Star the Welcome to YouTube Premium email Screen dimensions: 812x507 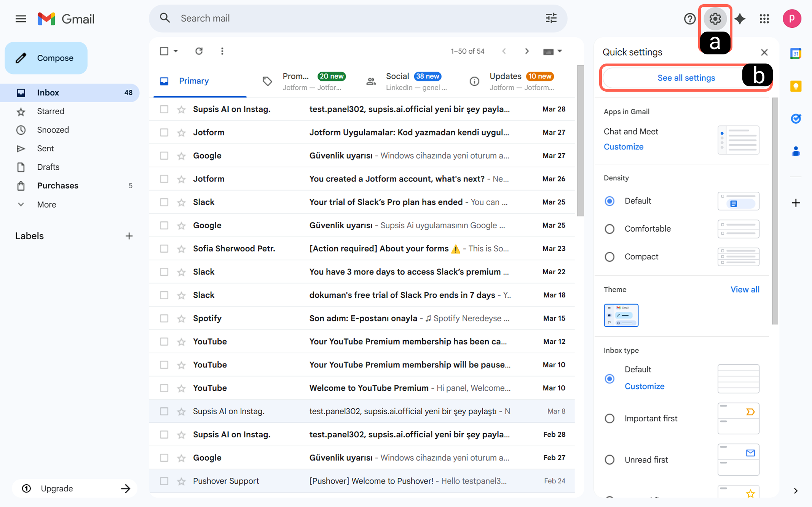click(181, 388)
